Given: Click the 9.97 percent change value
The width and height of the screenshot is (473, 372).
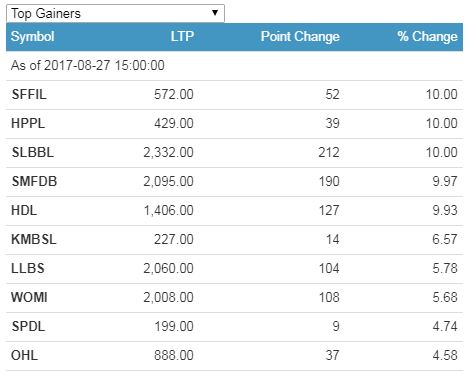Looking at the screenshot, I should [x=445, y=181].
